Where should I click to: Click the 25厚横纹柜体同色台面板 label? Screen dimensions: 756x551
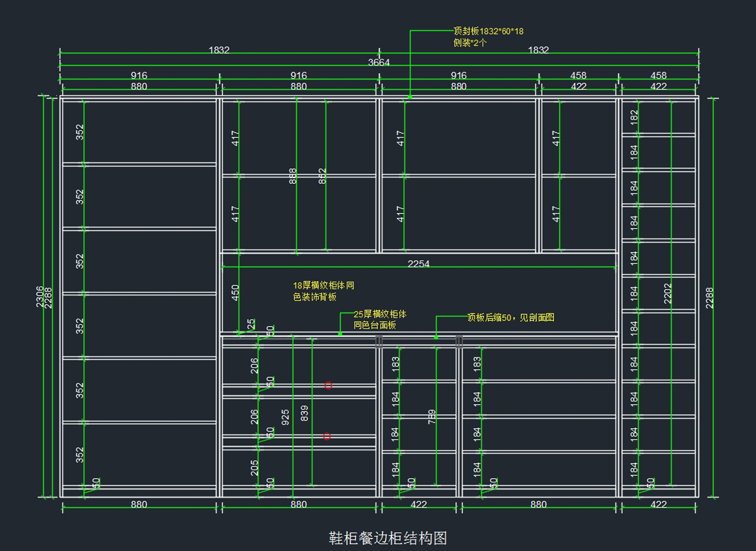(380, 319)
